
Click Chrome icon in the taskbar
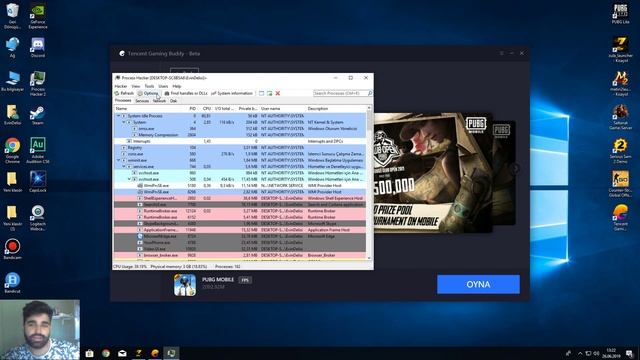click(106, 353)
